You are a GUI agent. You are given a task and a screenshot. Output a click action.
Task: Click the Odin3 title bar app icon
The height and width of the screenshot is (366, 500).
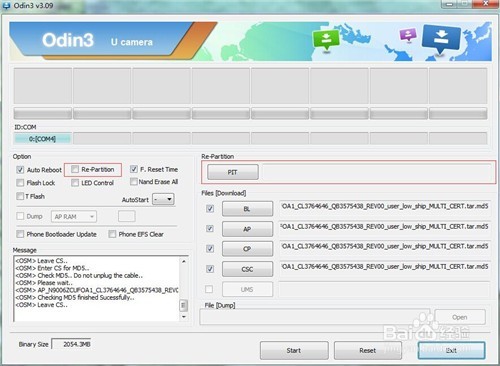point(6,6)
